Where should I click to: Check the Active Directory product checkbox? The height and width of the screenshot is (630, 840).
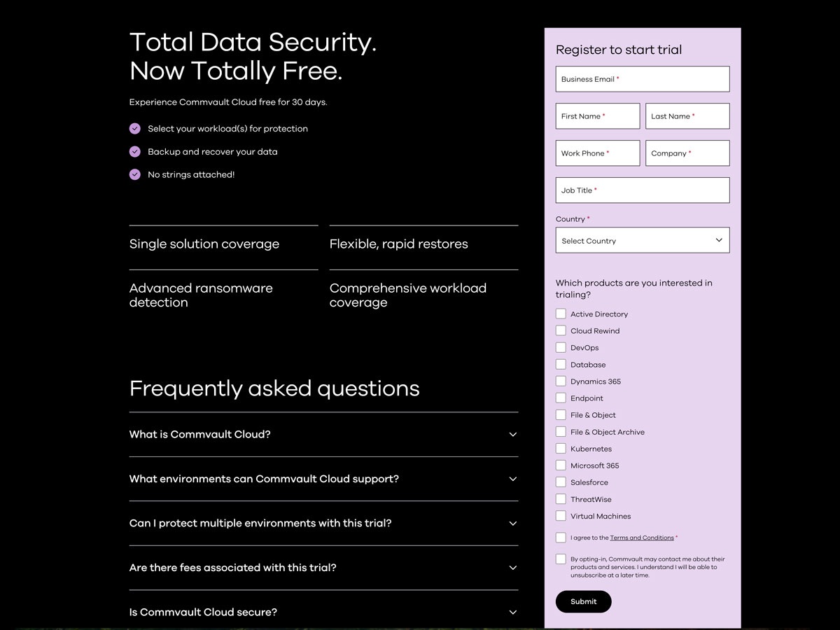[x=561, y=314]
